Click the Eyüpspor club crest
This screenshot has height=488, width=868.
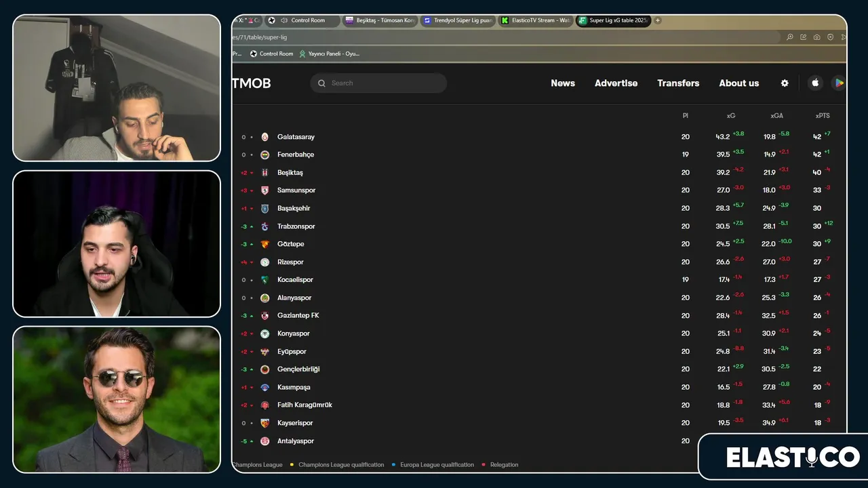[265, 352]
